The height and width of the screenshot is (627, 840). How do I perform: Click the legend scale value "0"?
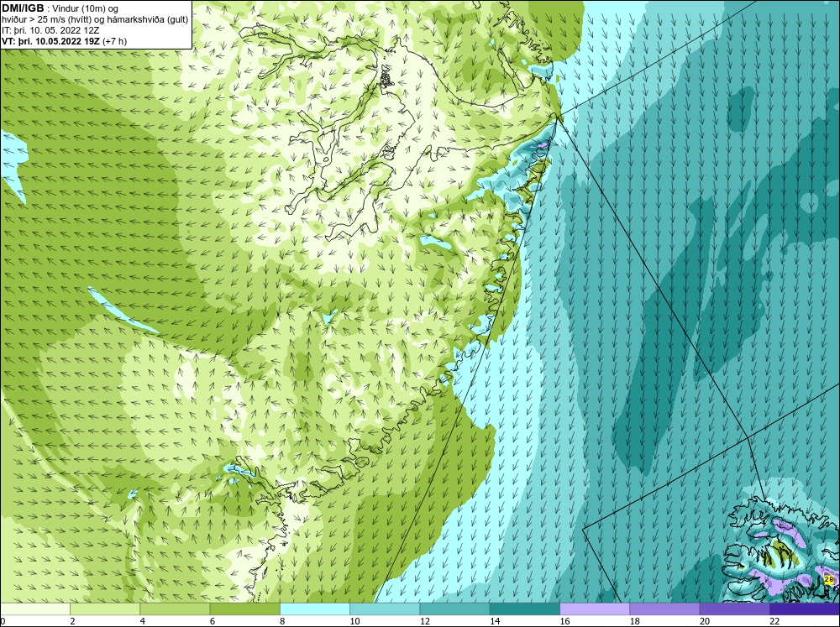[x=3, y=621]
